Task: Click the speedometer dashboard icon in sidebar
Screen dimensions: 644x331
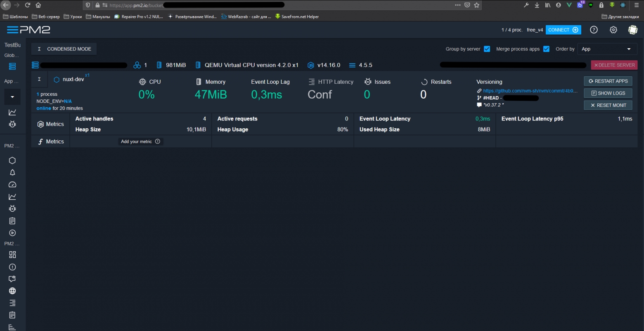Action: (12, 184)
